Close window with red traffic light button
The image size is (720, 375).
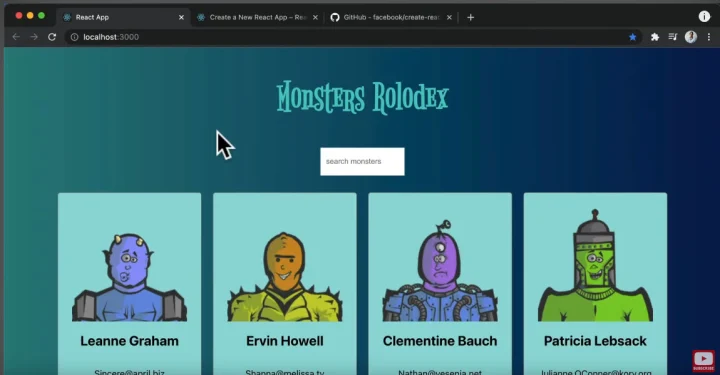point(19,16)
